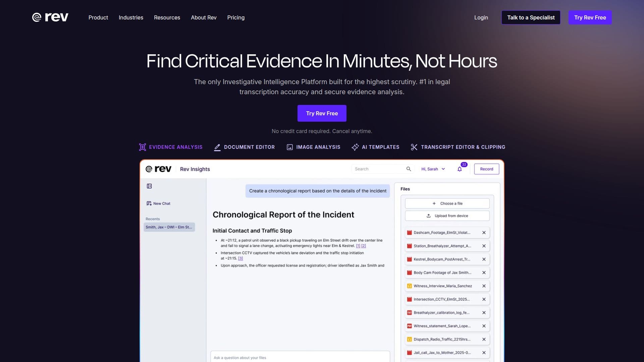
Task: Remove Station_Breathalyzer_Attempt file
Action: tap(484, 246)
